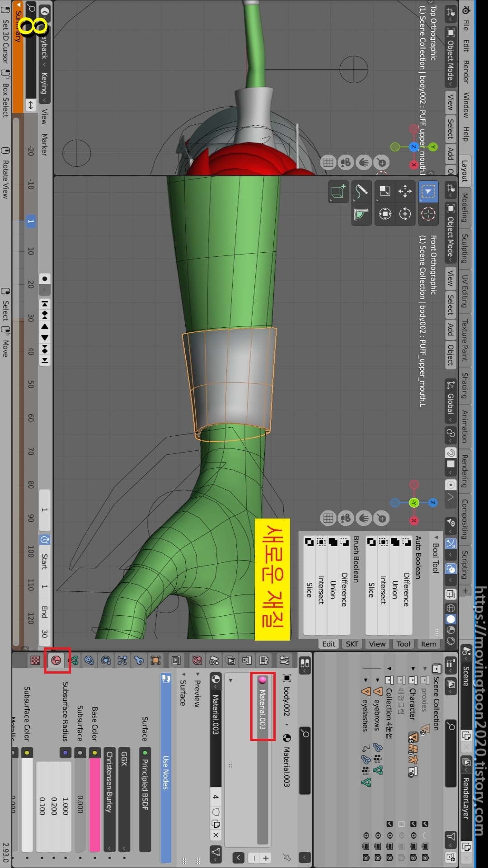Click the pink Base Color swatch
The image size is (488, 868).
click(94, 805)
